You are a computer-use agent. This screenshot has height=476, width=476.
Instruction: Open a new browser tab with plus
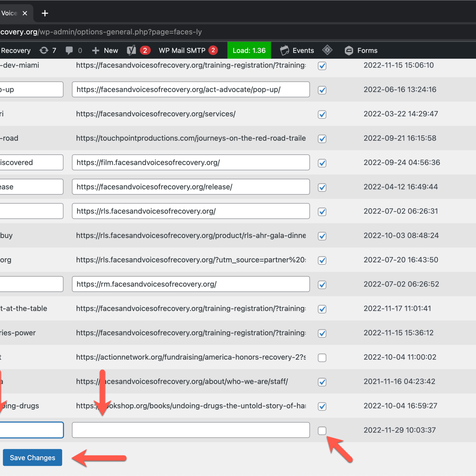click(x=45, y=13)
